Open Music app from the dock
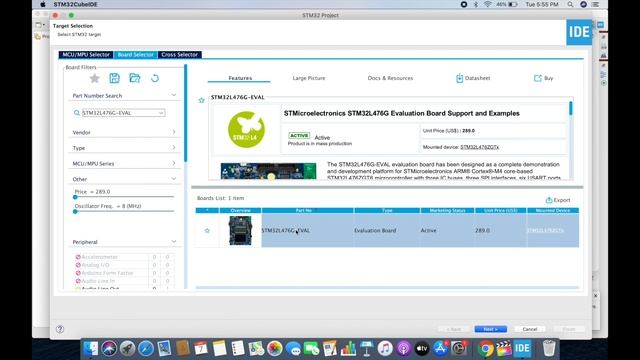 385,349
